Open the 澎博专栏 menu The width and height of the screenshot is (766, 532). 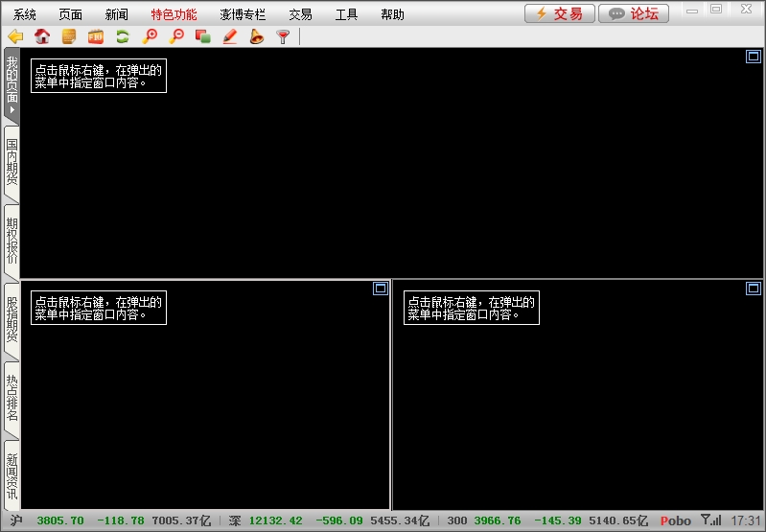tap(243, 14)
